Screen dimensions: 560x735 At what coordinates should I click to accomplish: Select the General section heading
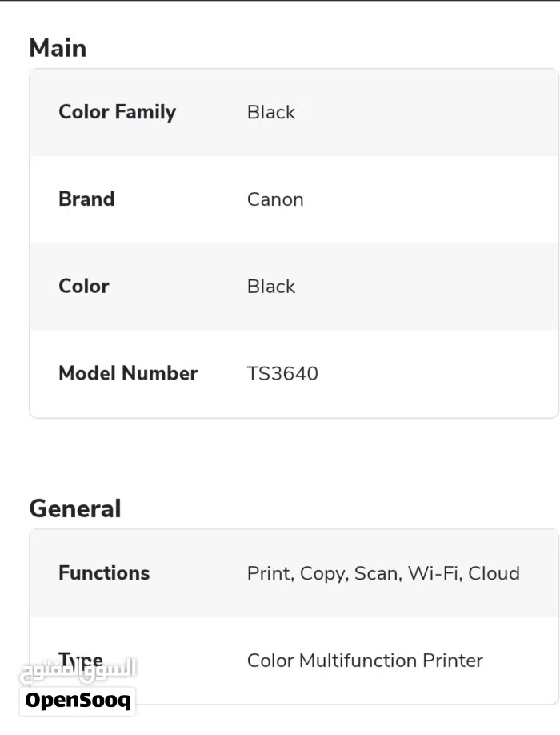tap(75, 508)
